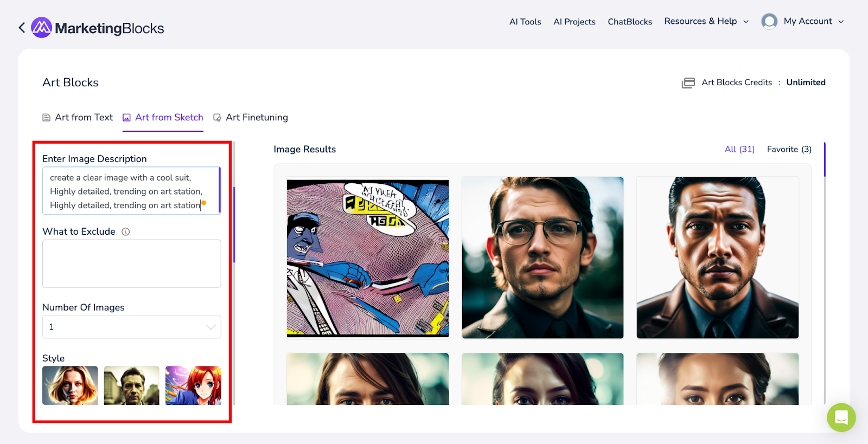
Task: Click the account avatar icon
Action: pyautogui.click(x=769, y=21)
